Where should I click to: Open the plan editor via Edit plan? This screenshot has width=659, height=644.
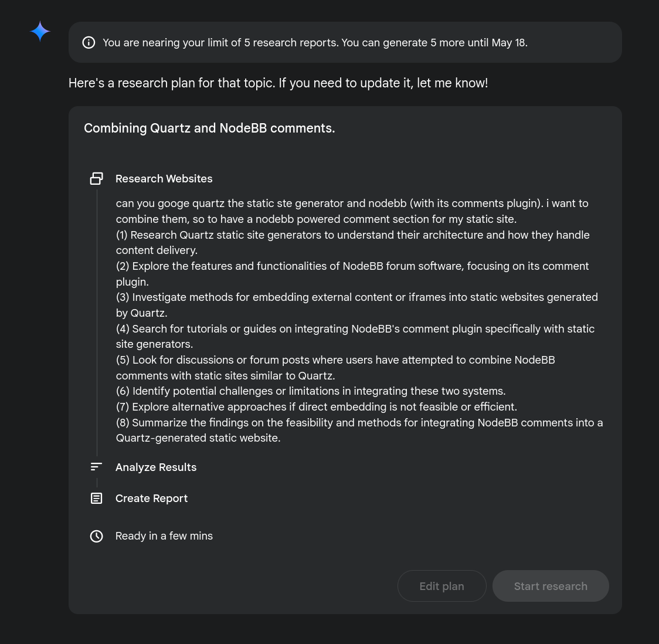click(x=441, y=586)
